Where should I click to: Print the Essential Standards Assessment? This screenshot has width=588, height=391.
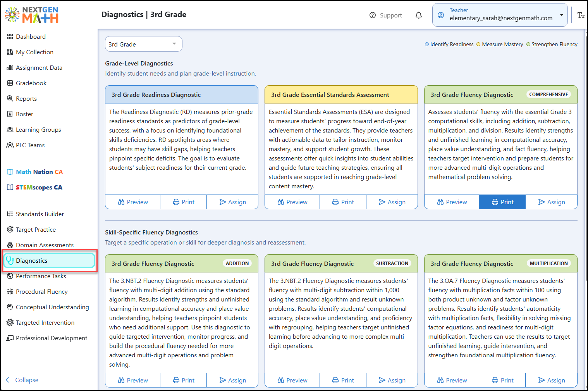point(343,202)
